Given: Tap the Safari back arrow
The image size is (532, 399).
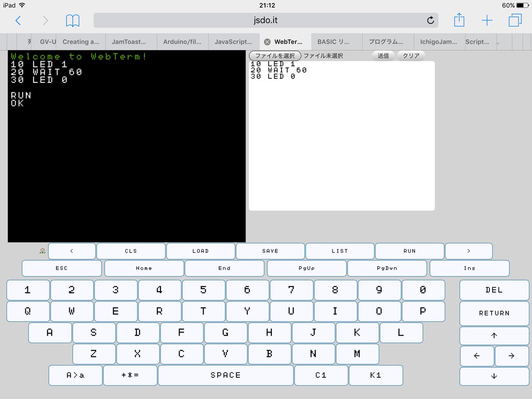Looking at the screenshot, I should (18, 20).
